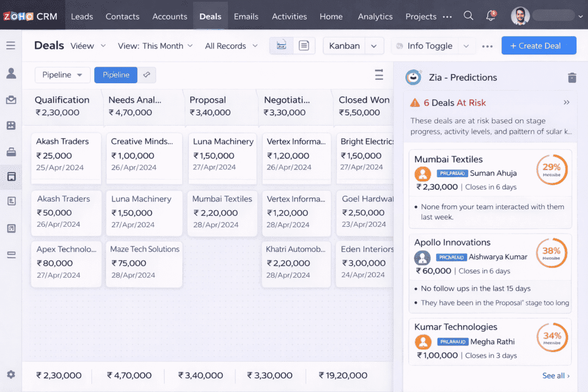This screenshot has height=392, width=588.
Task: Select the Contacts person icon in left sidebar
Action: coord(11,73)
